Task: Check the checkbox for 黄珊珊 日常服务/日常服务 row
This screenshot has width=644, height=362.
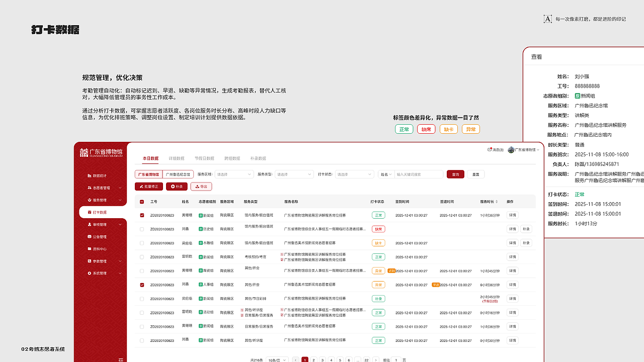Action: tap(142, 326)
